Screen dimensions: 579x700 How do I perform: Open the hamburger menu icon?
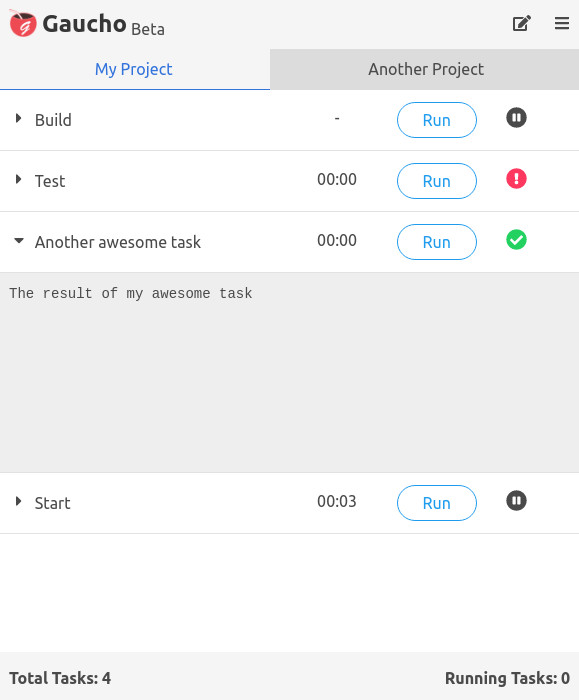tap(562, 23)
